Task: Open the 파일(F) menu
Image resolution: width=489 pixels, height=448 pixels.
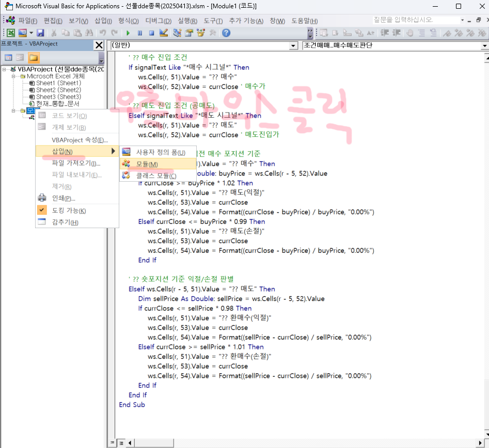Action: (28, 21)
